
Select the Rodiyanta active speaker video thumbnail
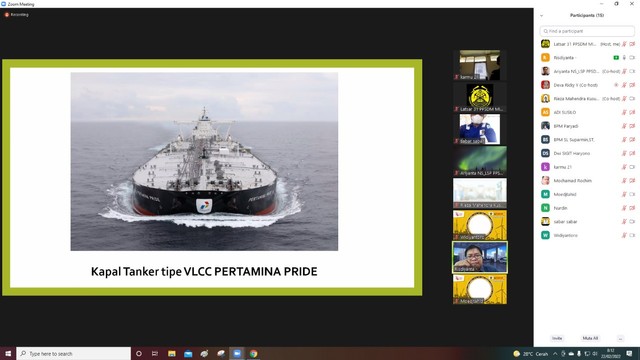click(x=480, y=257)
